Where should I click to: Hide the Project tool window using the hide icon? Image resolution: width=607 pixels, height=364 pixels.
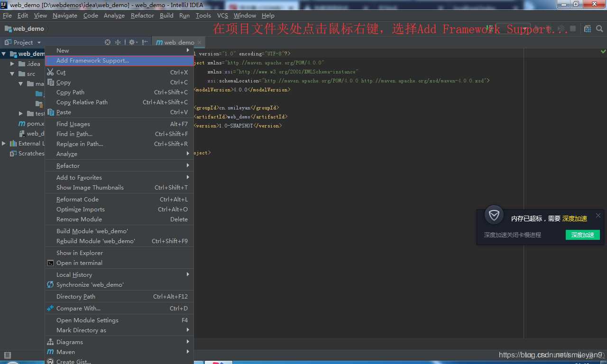coord(145,42)
